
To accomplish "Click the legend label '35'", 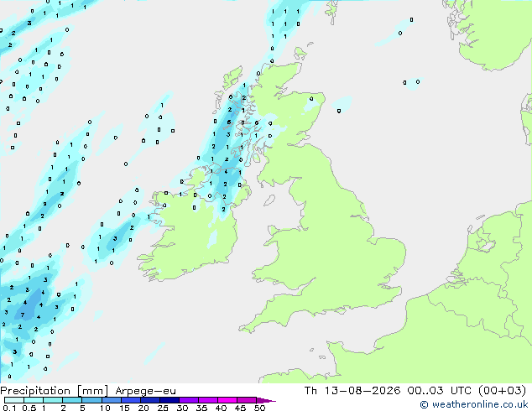I will click(201, 408).
